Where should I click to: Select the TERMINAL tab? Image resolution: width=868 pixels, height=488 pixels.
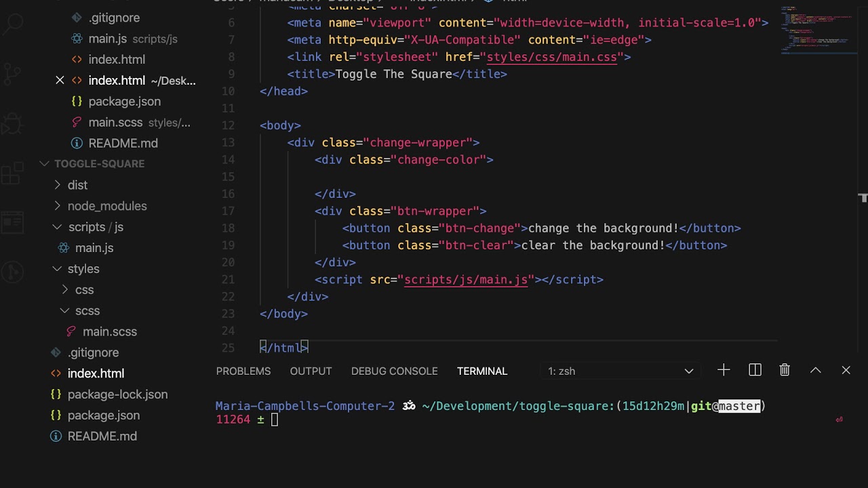point(482,371)
